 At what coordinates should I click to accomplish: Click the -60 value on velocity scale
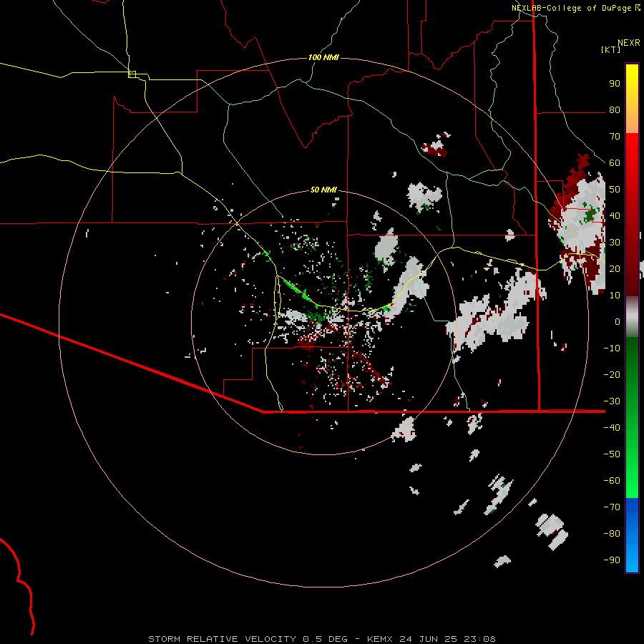coord(612,481)
